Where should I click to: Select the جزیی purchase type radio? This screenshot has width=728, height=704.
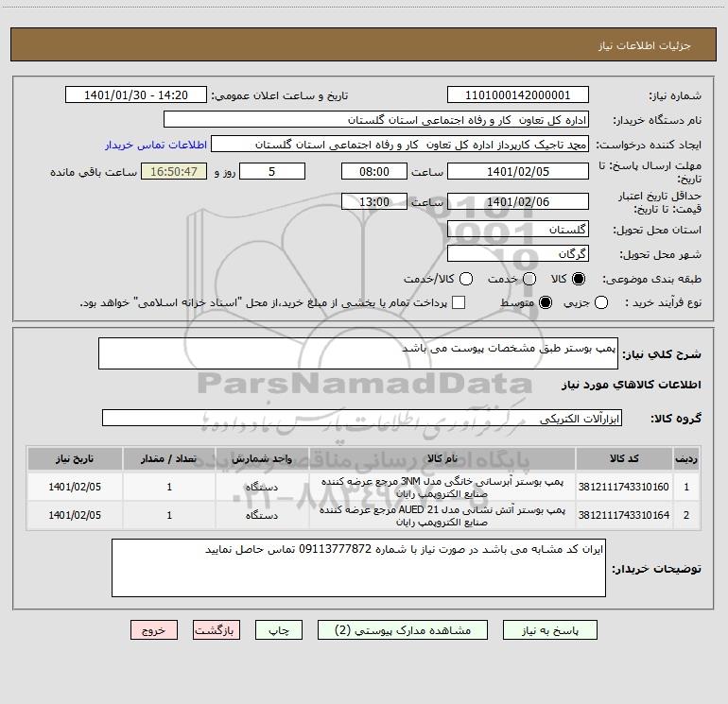pyautogui.click(x=601, y=302)
